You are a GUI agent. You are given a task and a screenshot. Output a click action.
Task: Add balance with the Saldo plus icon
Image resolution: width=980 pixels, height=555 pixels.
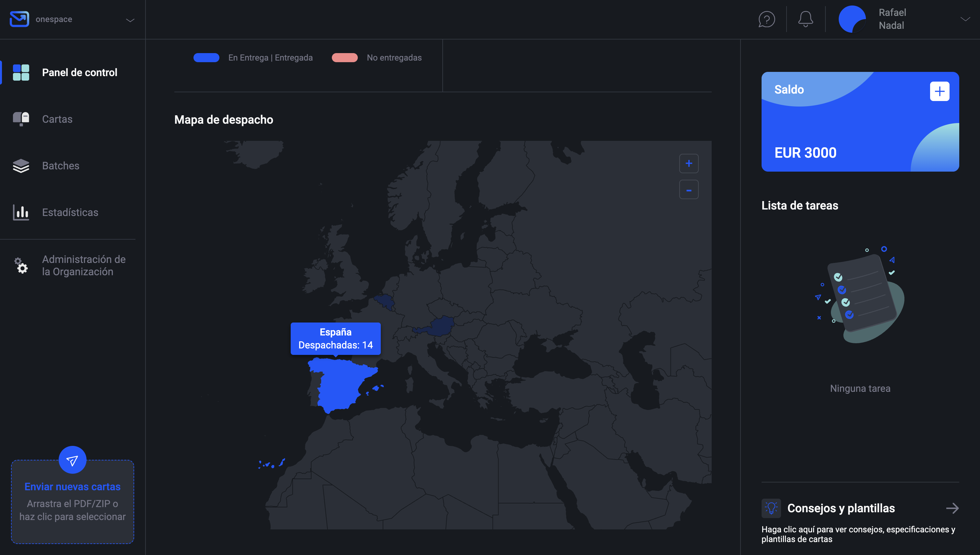[939, 92]
